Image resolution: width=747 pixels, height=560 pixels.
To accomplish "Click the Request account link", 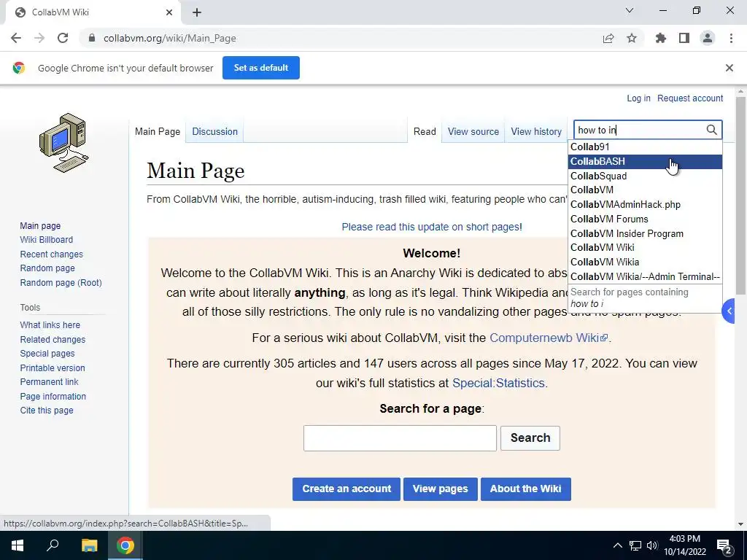I will [690, 98].
